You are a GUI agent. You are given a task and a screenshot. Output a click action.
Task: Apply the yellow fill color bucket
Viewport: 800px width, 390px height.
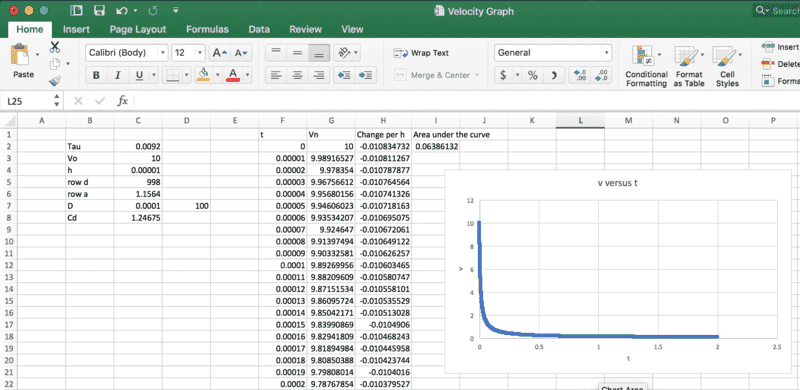pyautogui.click(x=204, y=75)
